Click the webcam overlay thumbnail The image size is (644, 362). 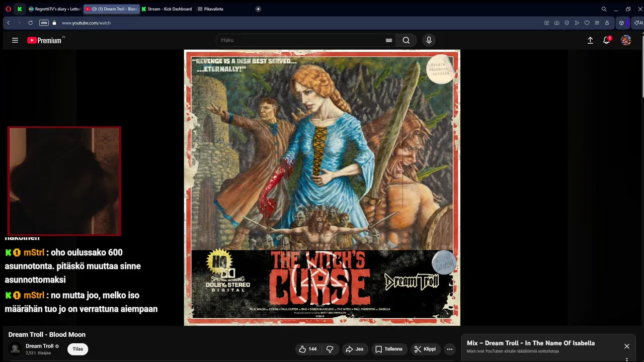(64, 181)
